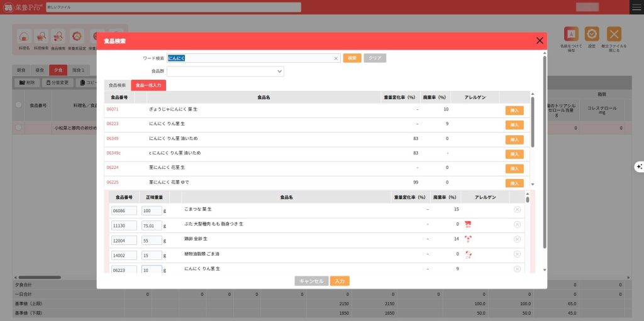This screenshot has height=321, width=644.
Task: Click weight field for こまつな 葉 生
Action: (152, 210)
